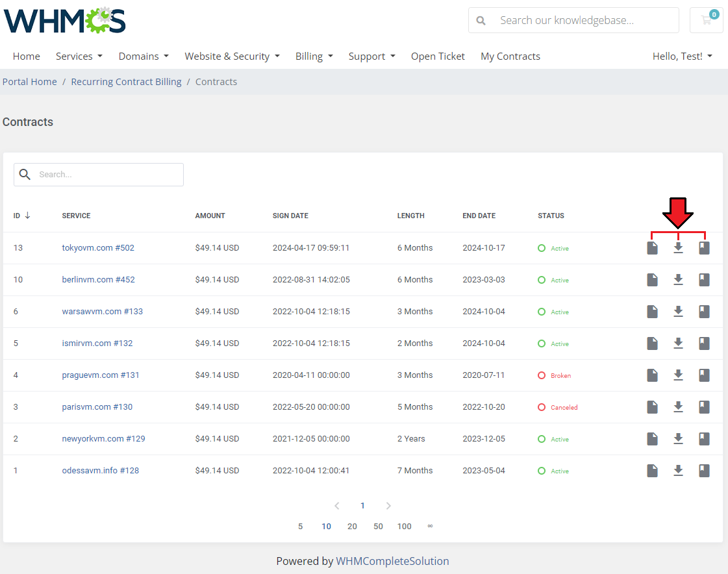Click the WHMCS logo
Viewport: 728px width, 574px height.
coord(64,20)
